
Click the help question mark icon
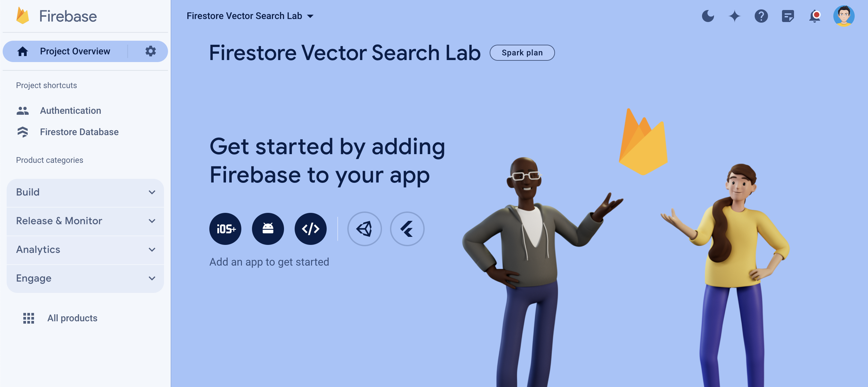click(x=761, y=15)
